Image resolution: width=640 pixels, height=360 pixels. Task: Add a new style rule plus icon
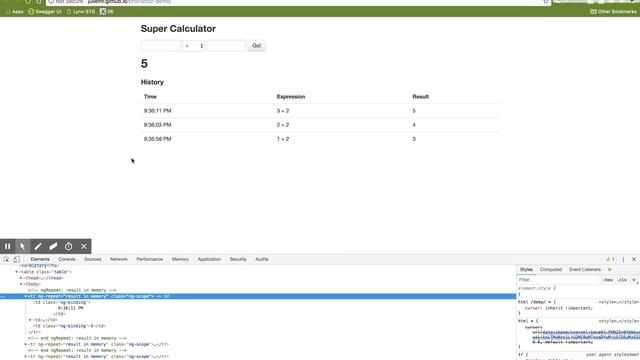click(x=634, y=280)
